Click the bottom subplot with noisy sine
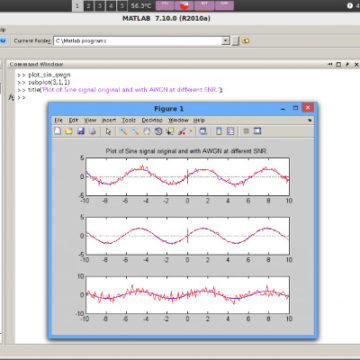Screen dimensions: 360x360 [187, 295]
